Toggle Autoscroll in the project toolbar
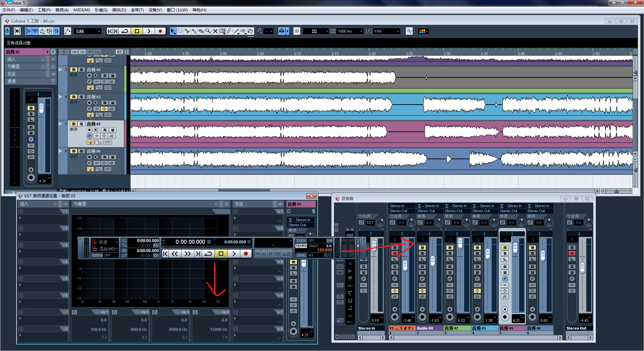 [x=282, y=31]
